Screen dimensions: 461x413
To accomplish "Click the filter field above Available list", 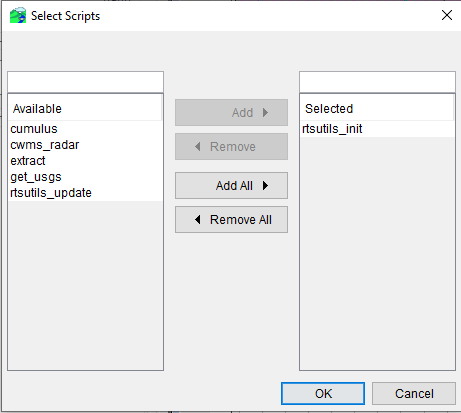I will (x=85, y=82).
